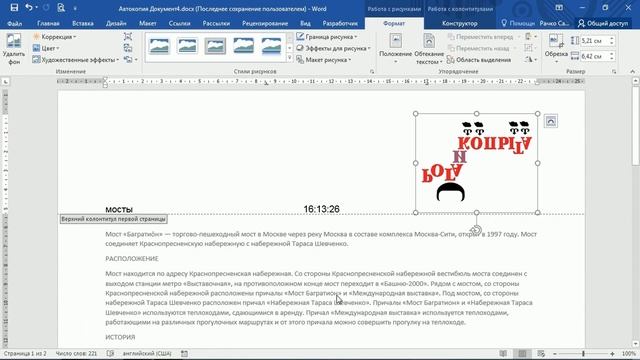The image size is (640, 360).
Task: Open the quick access toolbar customize arrow
Action: 75,8
